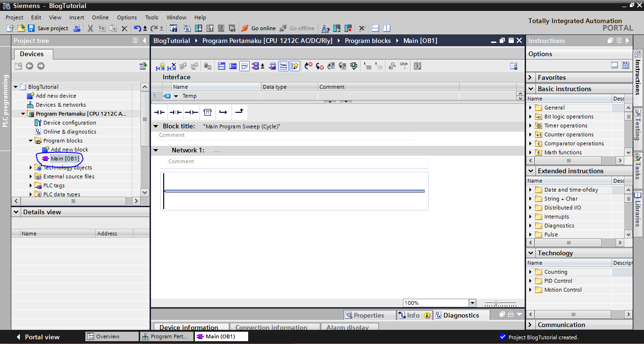Toggle monitoring on/off glasses icon
This screenshot has width=644, height=344.
tap(404, 66)
